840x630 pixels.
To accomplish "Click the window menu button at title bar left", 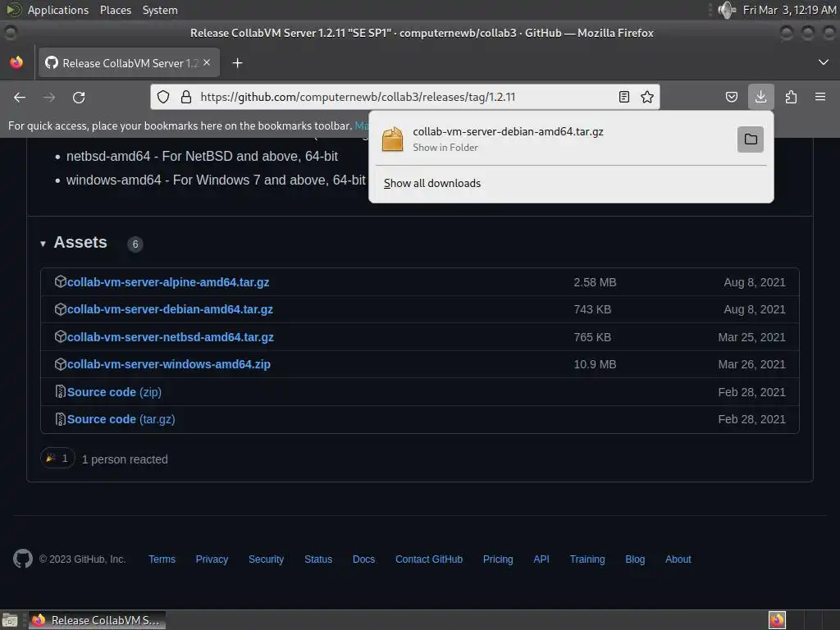I will pos(10,33).
